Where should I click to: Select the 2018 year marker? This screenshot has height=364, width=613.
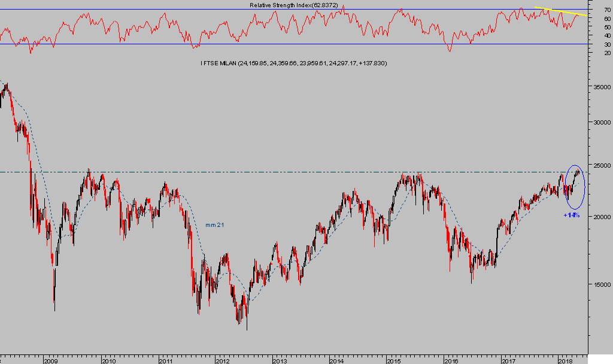click(x=565, y=360)
